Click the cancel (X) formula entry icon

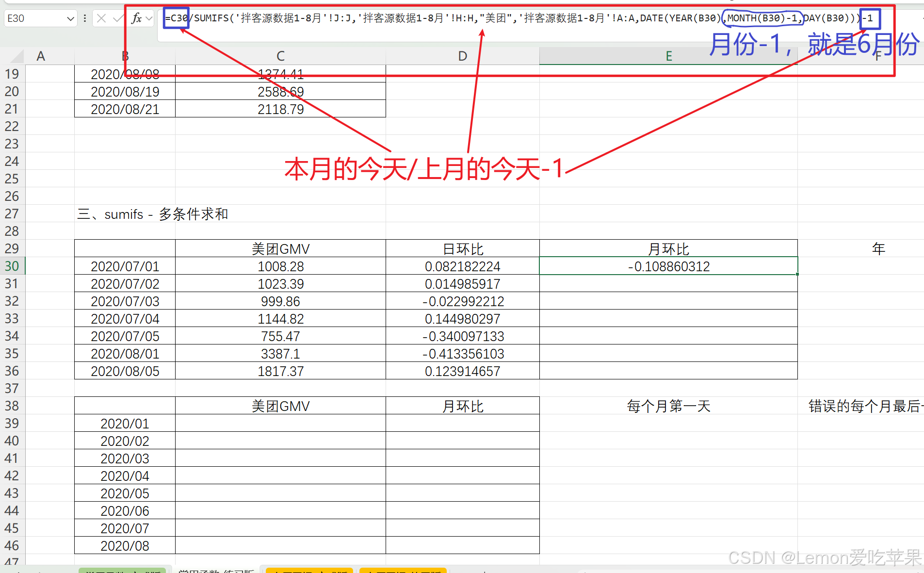coord(101,18)
